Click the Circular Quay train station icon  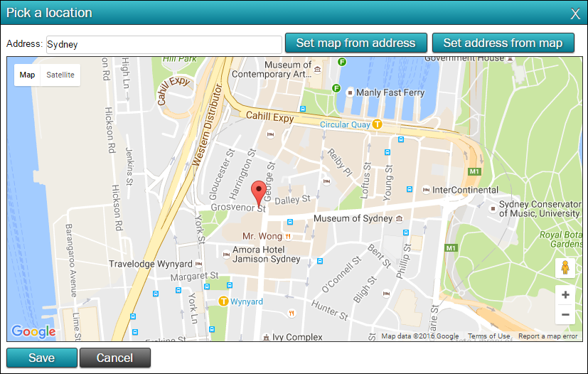(378, 124)
